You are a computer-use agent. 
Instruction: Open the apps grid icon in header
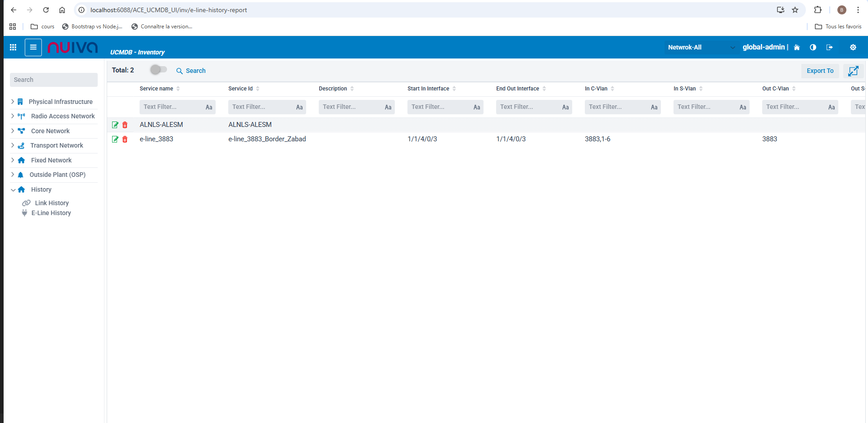coord(13,47)
